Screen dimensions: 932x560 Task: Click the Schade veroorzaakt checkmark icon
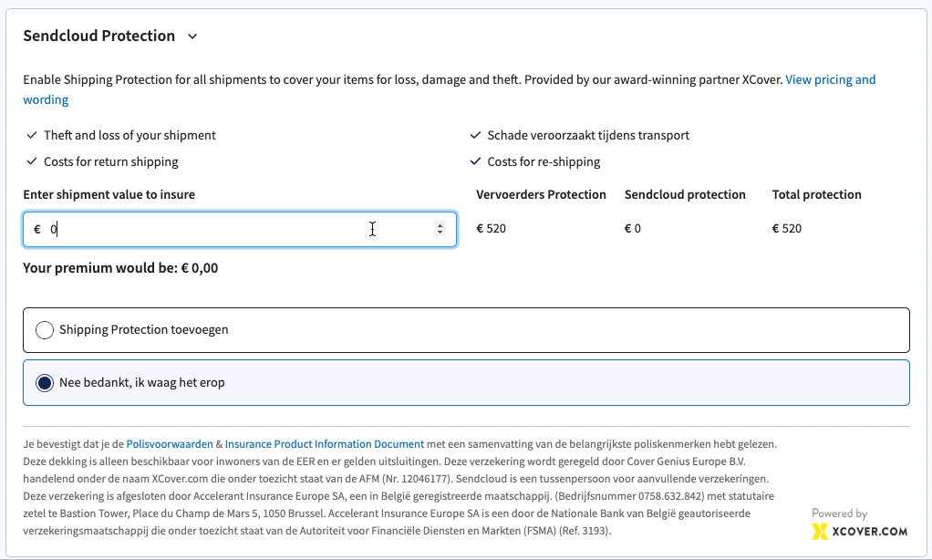point(475,135)
